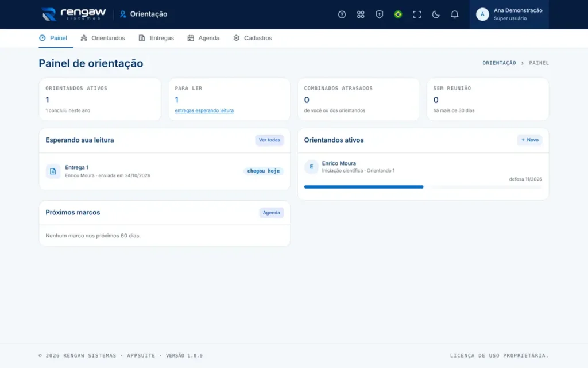Click the 'Painel de orientação' heading
Image resolution: width=588 pixels, height=368 pixels.
(91, 63)
